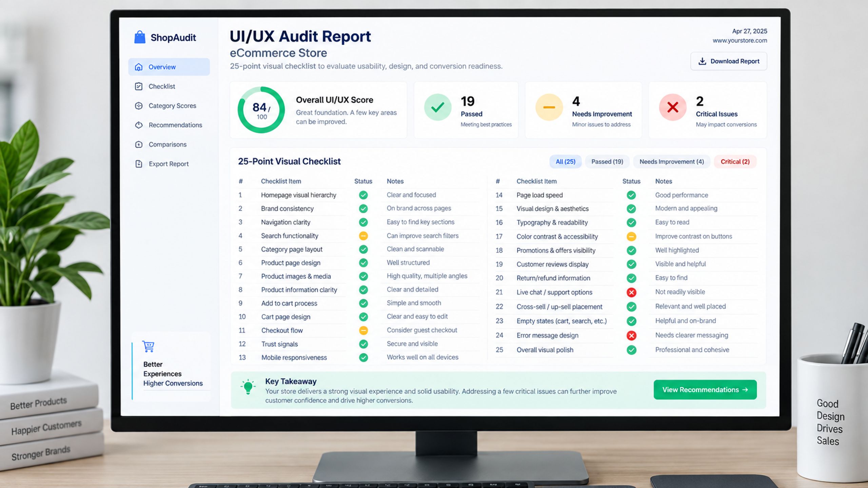Viewport: 868px width, 488px height.
Task: Show only Critical (2) items
Action: coord(735,162)
